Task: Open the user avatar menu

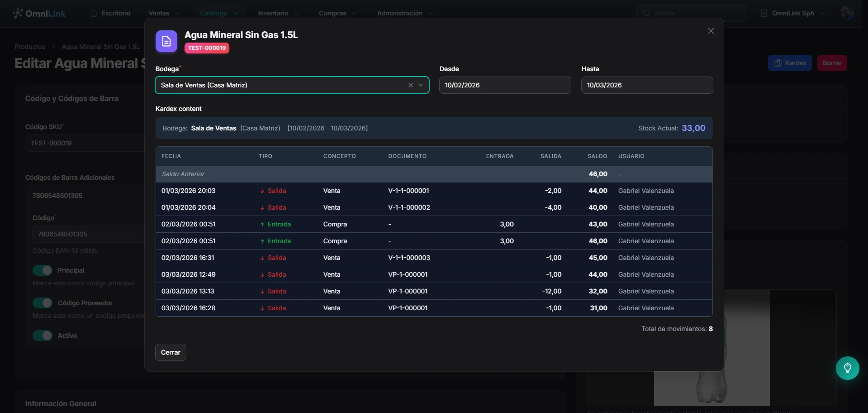Action: (x=847, y=13)
